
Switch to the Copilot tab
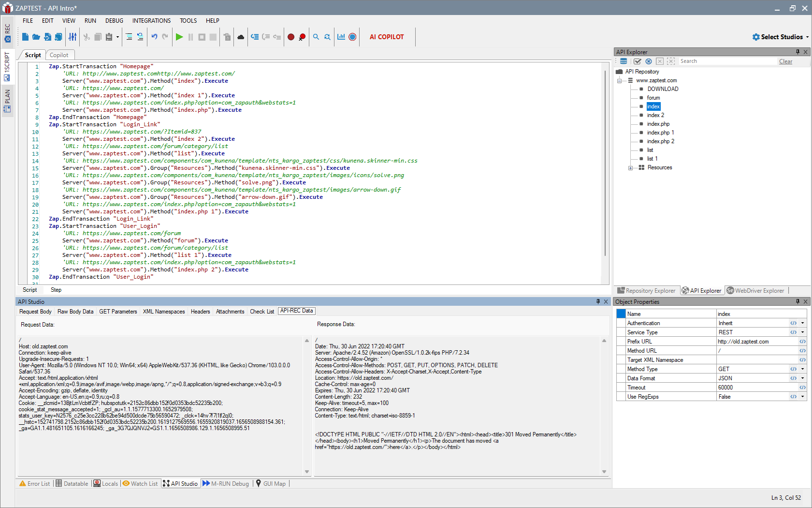click(x=59, y=55)
